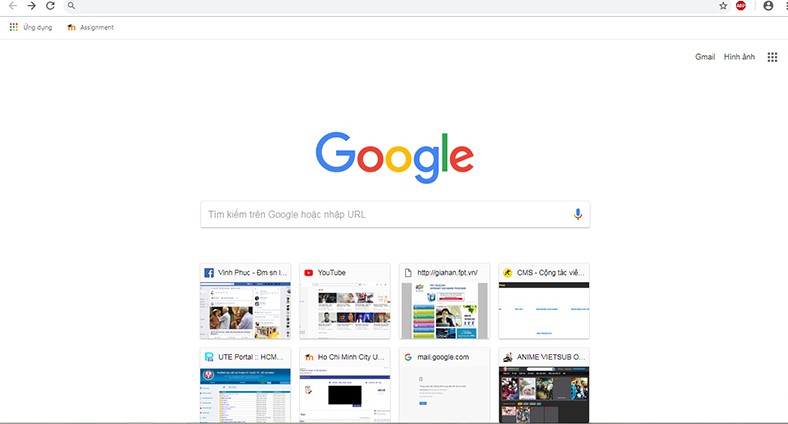
Task: Open the Gmail link
Action: click(705, 57)
